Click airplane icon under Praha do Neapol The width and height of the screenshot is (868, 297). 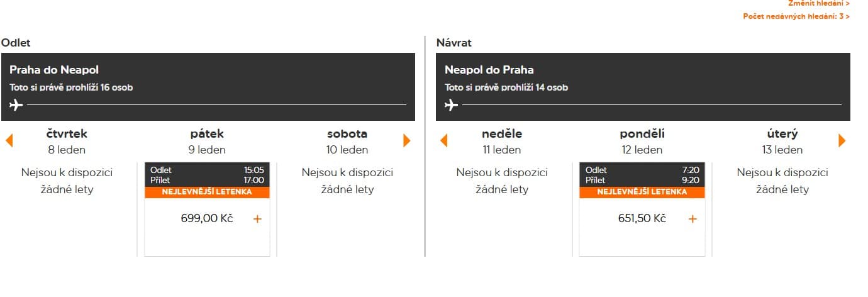pyautogui.click(x=16, y=104)
